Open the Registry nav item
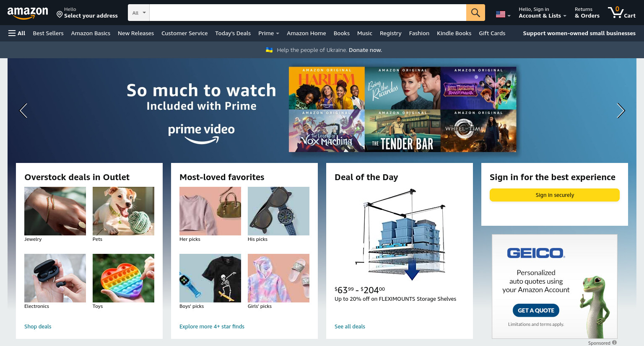Image resolution: width=644 pixels, height=346 pixels. point(391,33)
